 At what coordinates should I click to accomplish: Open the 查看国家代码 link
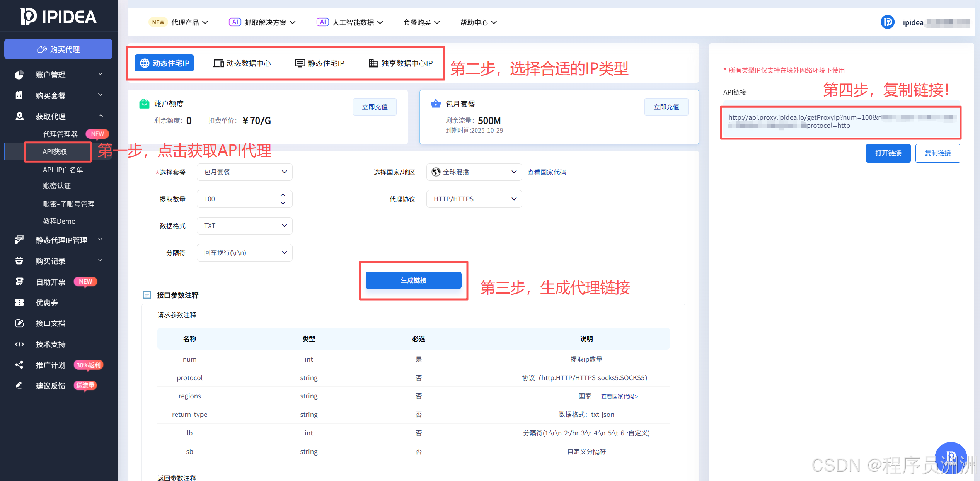click(x=547, y=172)
